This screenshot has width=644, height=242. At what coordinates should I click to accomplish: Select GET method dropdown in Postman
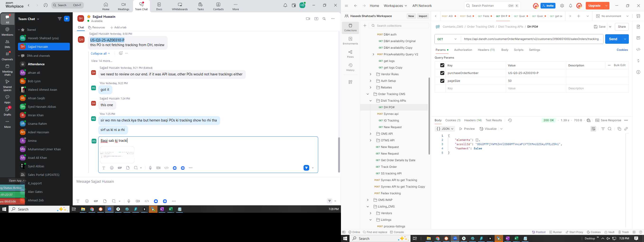447,39
